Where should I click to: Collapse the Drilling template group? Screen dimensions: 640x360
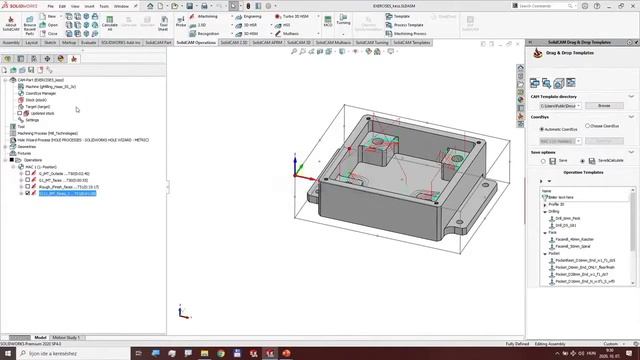point(545,212)
